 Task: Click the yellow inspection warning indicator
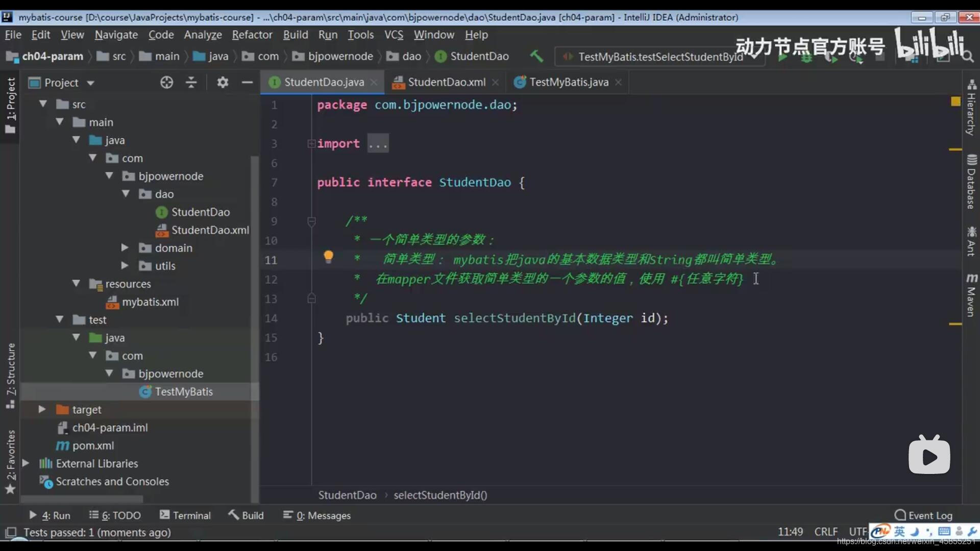955,102
